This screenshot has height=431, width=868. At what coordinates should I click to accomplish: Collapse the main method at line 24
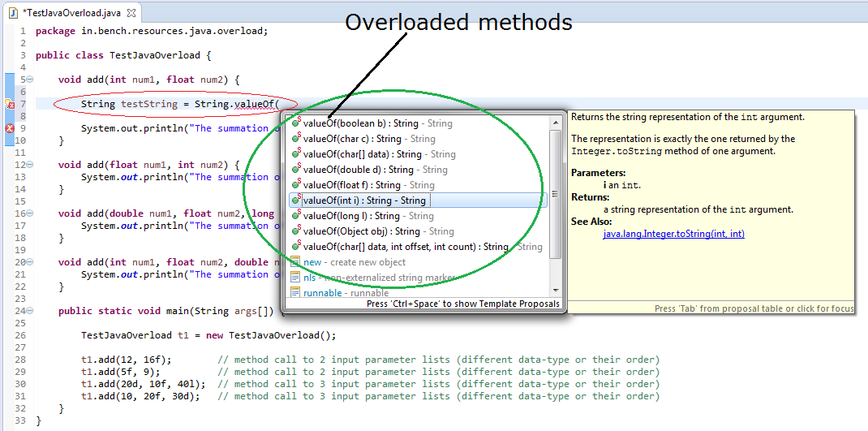tap(30, 312)
